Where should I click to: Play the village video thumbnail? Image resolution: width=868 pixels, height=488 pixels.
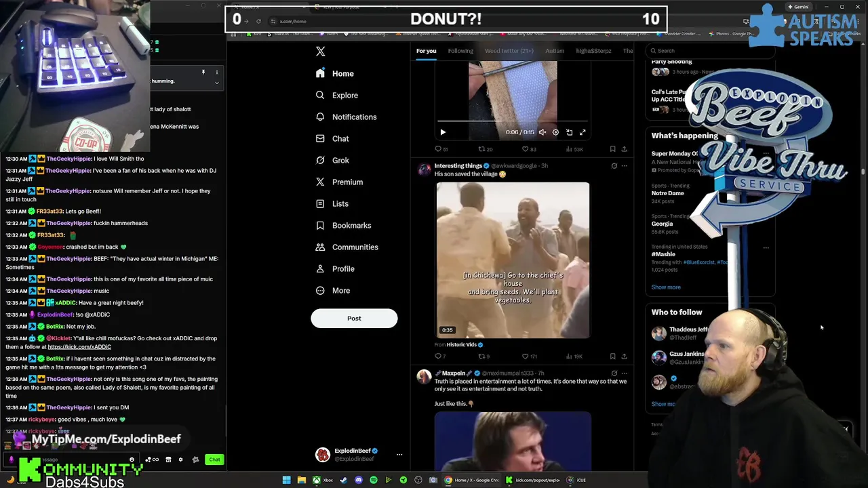[x=513, y=260]
